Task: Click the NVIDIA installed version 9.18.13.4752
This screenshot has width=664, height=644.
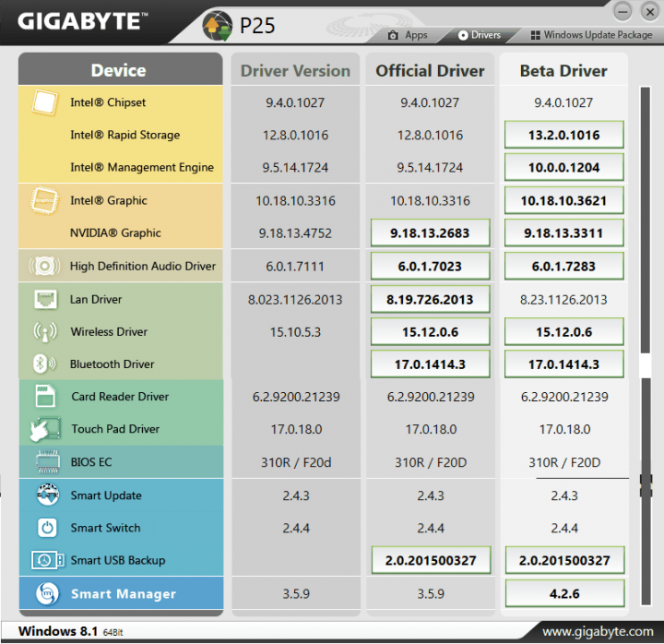Action: 295,233
